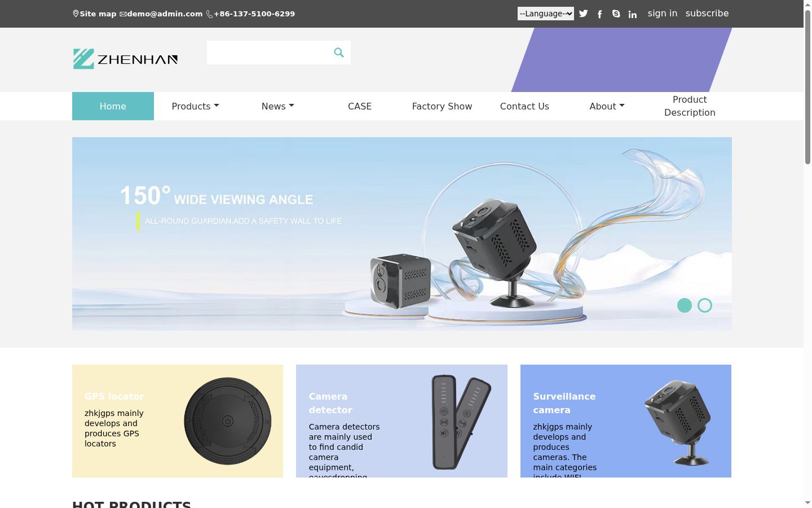Image resolution: width=812 pixels, height=508 pixels.
Task: Expand the Products dropdown menu
Action: pyautogui.click(x=195, y=106)
